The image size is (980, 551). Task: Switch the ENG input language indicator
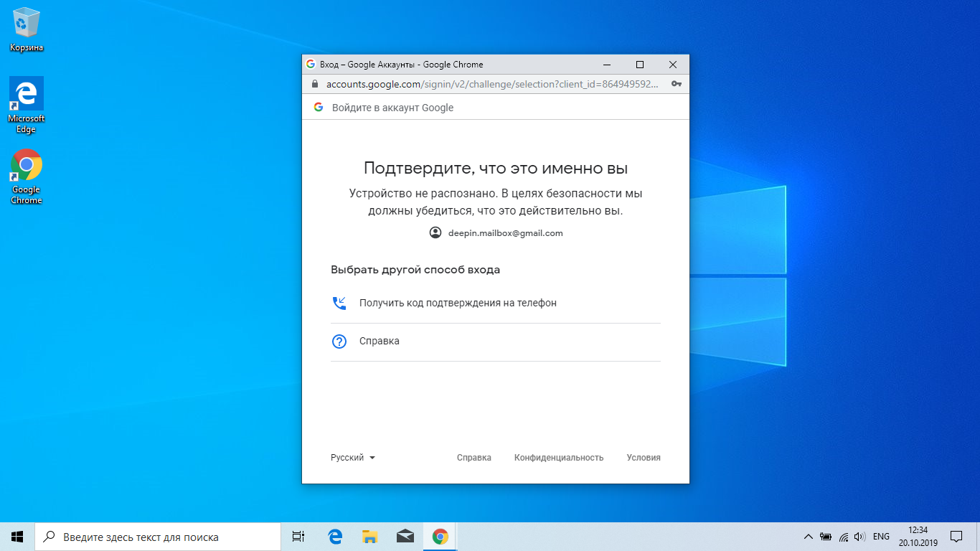[x=881, y=537]
